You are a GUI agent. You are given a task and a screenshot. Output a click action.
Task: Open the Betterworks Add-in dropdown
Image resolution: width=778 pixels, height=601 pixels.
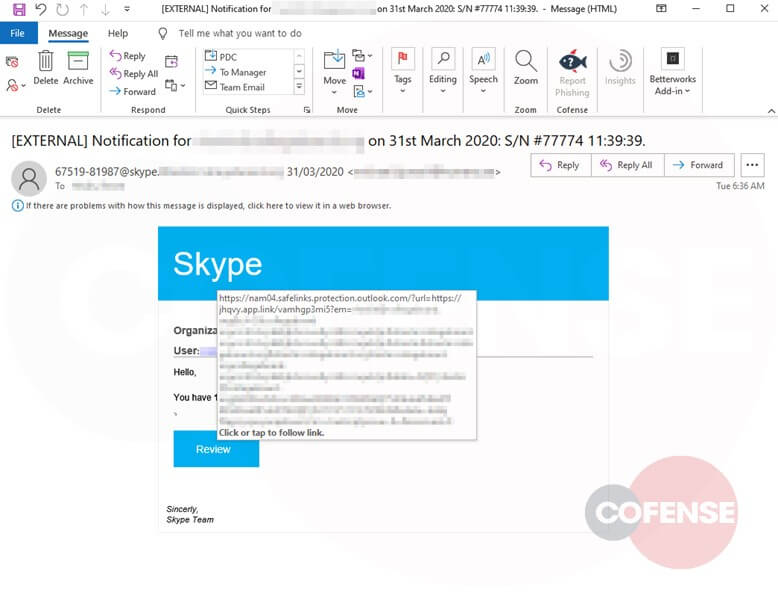(x=672, y=72)
